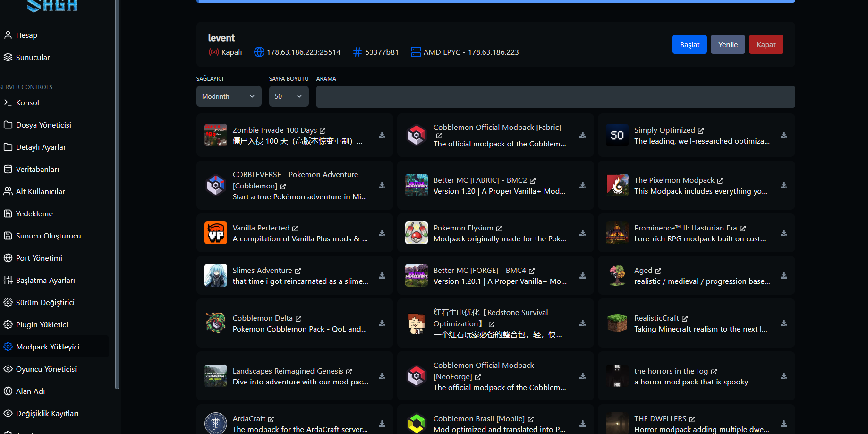Viewport: 868px width, 434px height.
Task: Click server address 178.63.186.223:25514
Action: click(304, 52)
